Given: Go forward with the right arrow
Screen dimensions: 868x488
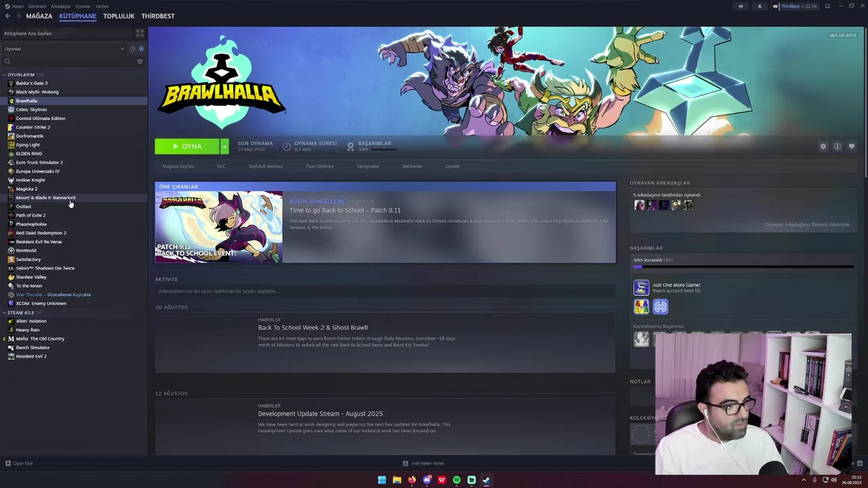Looking at the screenshot, I should coord(18,16).
